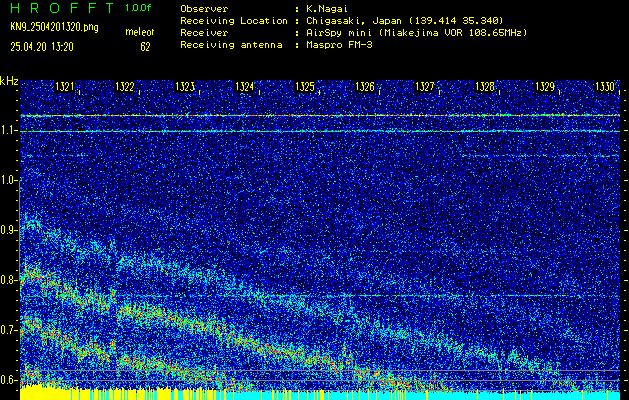Click the 0.7 frequency axis label
Viewport: 629px width, 400px height.
(8, 330)
